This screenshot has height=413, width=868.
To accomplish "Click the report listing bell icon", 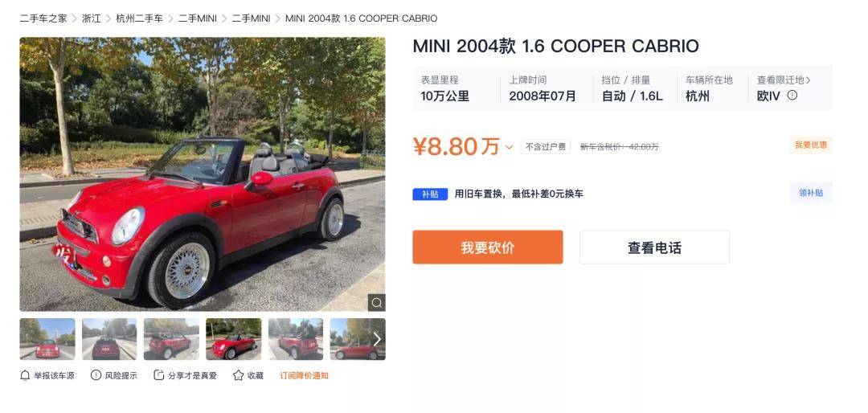I will point(25,375).
